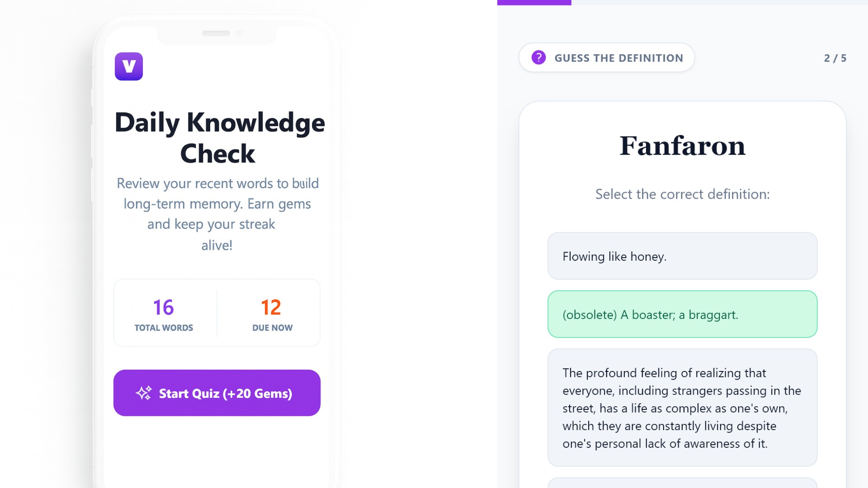This screenshot has width=868, height=488.
Task: Open the 12 Due Now stat
Action: click(x=272, y=314)
